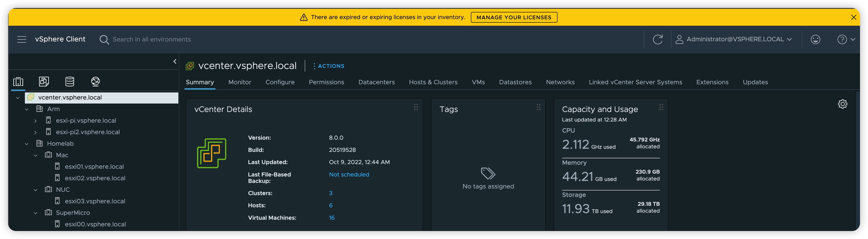Viewport: 868px width, 239px height.
Task: Open the Virtual Machines count link 16
Action: coord(332,217)
